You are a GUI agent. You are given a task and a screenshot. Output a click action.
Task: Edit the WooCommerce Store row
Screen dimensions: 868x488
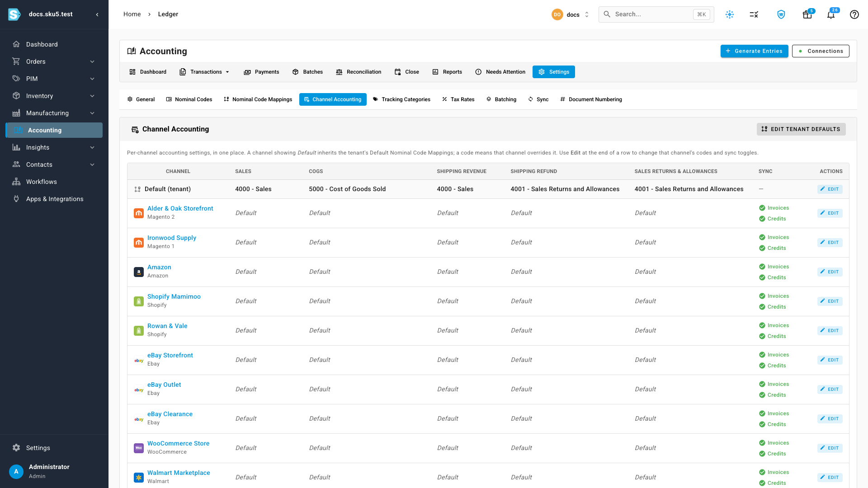pos(830,448)
